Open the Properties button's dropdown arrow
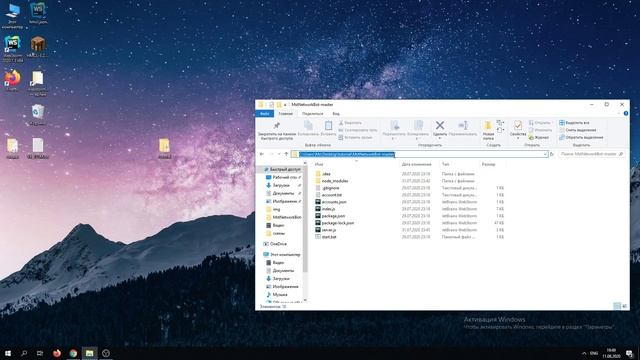The height and width of the screenshot is (360, 640). (518, 138)
